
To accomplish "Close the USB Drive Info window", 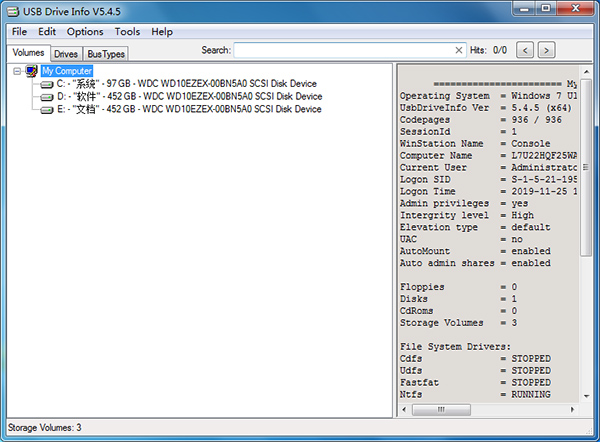I will (x=576, y=8).
